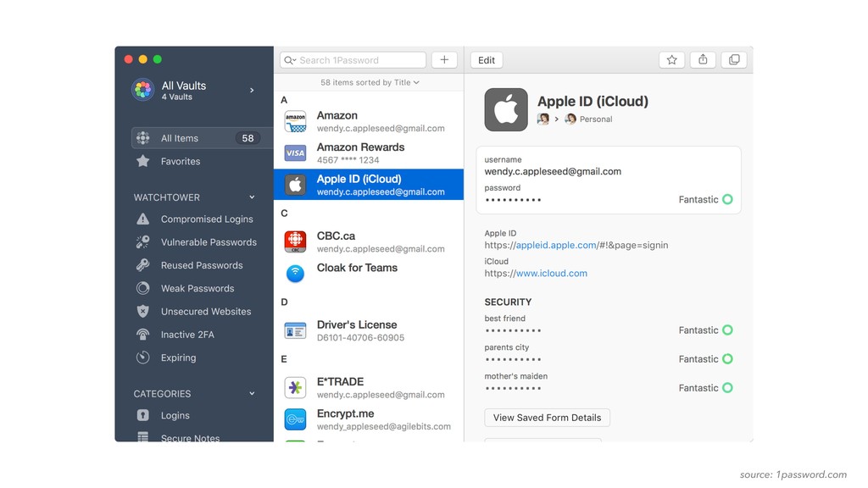Screen dimensions: 868x488
Task: Open Compromised Logins warning icon
Action: (x=142, y=219)
